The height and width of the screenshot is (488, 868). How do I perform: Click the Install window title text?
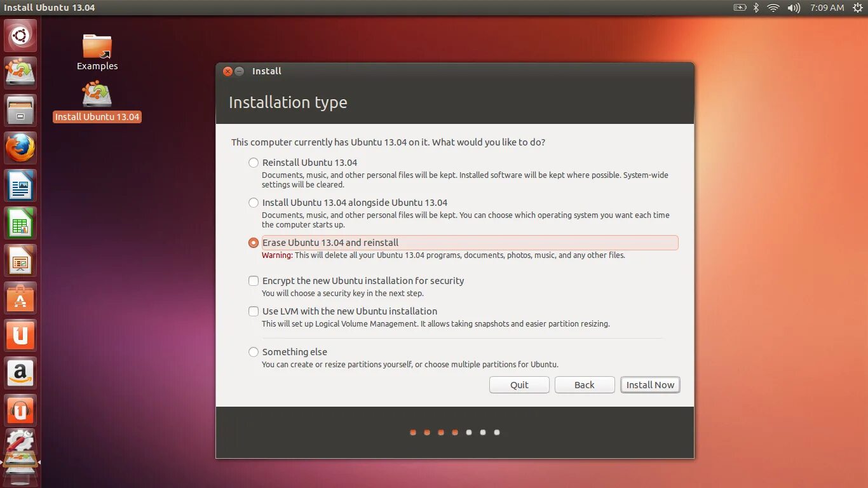point(267,71)
